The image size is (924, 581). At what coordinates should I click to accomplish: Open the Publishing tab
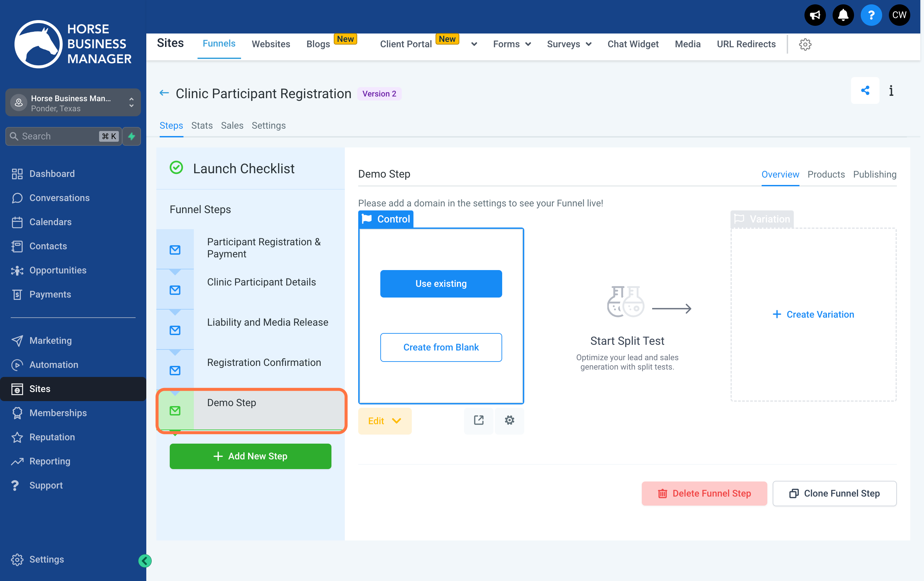pos(874,174)
